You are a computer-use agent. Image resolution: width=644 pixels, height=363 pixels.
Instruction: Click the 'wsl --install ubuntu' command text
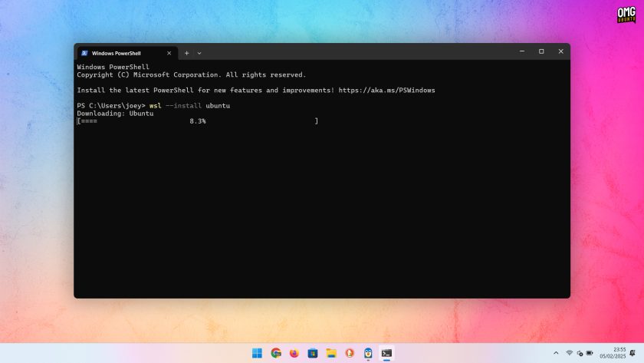[x=190, y=106]
